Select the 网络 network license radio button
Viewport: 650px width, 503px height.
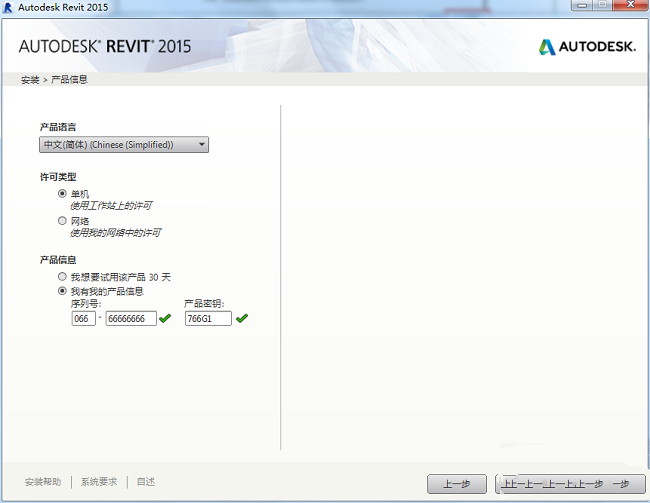(62, 221)
